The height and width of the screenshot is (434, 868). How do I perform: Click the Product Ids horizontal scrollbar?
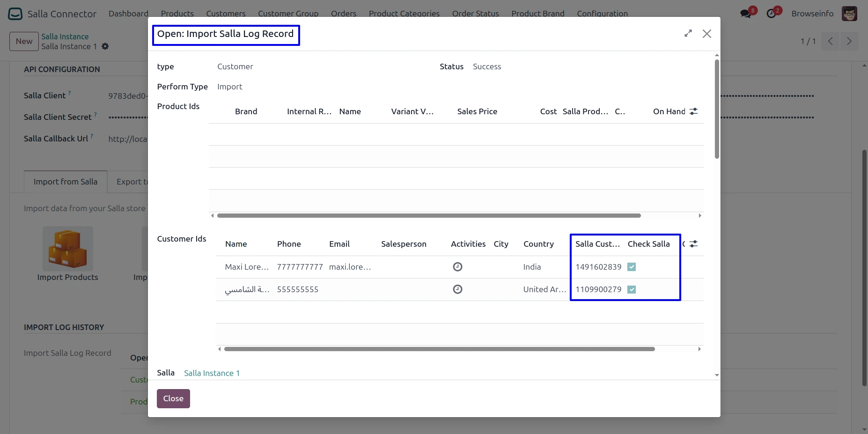[x=428, y=216]
